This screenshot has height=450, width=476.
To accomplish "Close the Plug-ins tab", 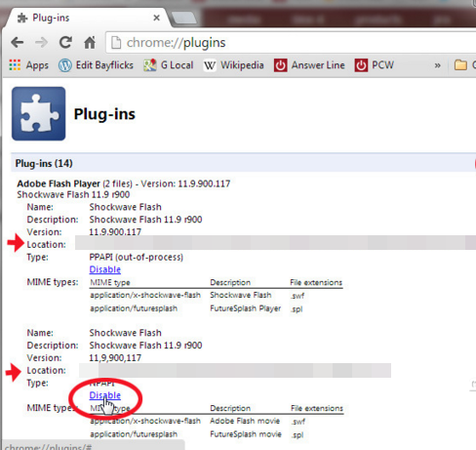I will 156,18.
